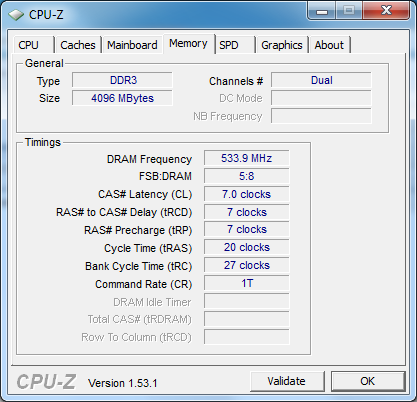Click the empty DRAM Idle Timer field
Screen dimensions: 417x402
tap(247, 301)
